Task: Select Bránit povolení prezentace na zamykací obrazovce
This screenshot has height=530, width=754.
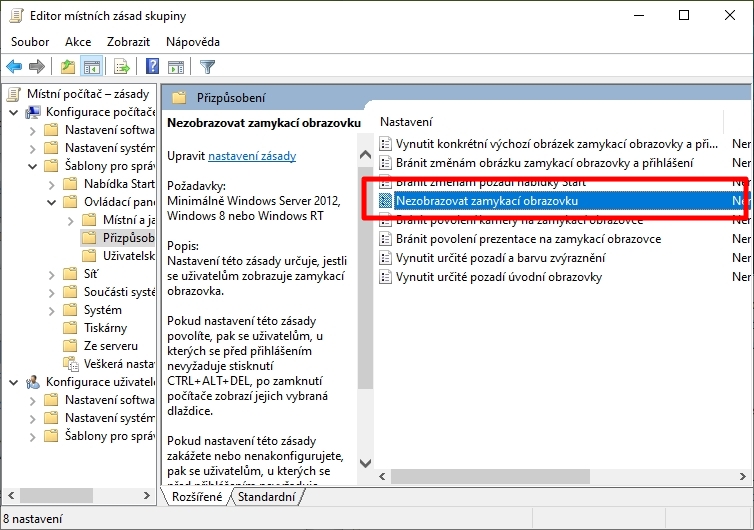Action: coord(528,239)
